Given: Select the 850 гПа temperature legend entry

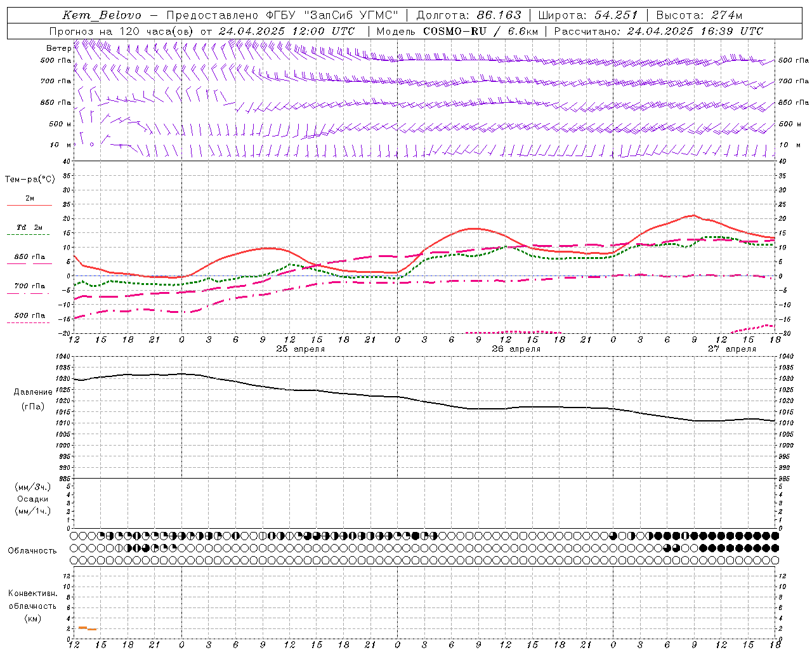Looking at the screenshot, I should tap(29, 257).
